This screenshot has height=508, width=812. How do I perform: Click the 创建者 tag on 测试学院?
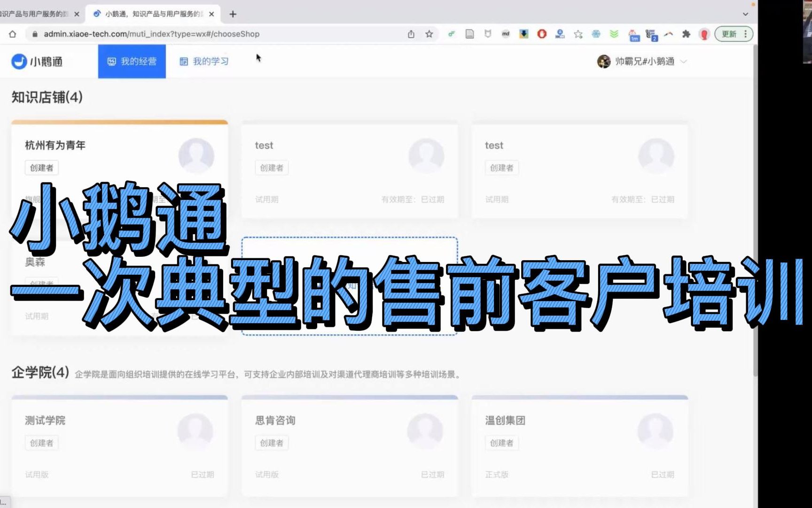42,443
